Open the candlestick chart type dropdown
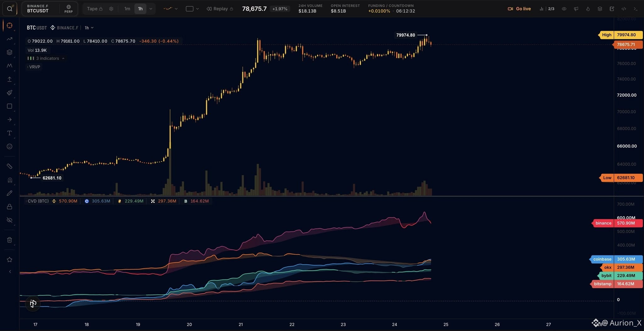 pos(170,9)
